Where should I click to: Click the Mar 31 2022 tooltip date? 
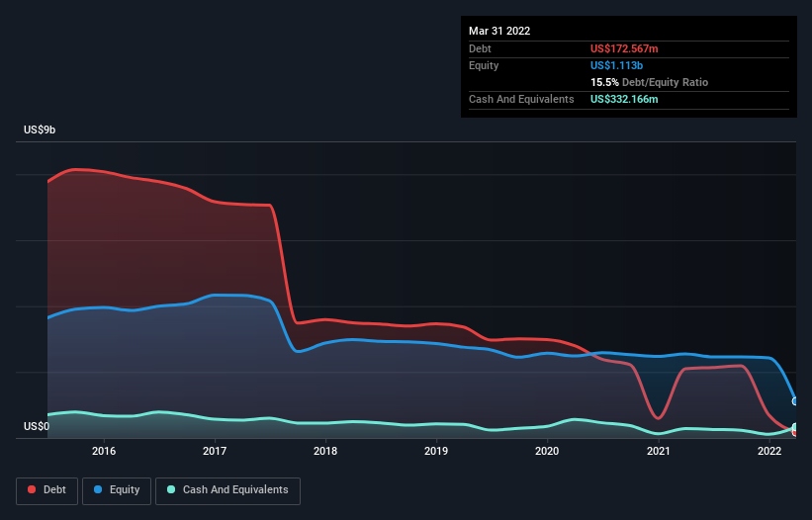coord(499,31)
